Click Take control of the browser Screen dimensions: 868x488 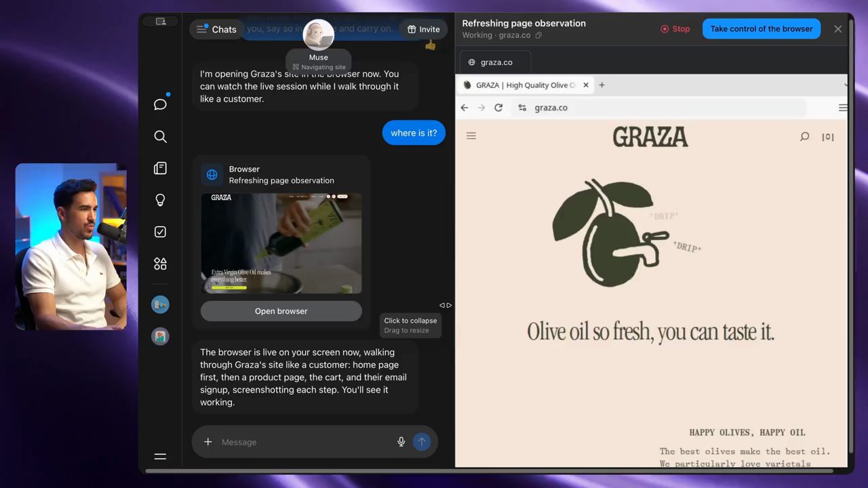[762, 29]
